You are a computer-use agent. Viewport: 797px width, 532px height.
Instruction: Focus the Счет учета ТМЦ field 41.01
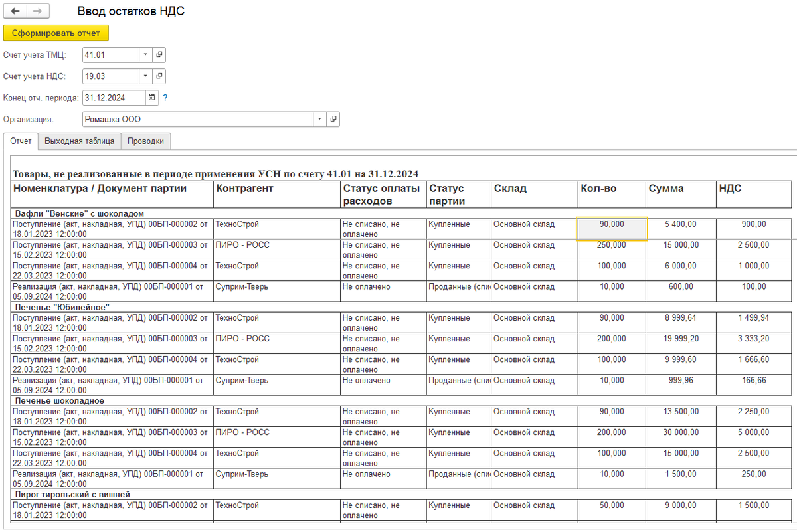[111, 54]
